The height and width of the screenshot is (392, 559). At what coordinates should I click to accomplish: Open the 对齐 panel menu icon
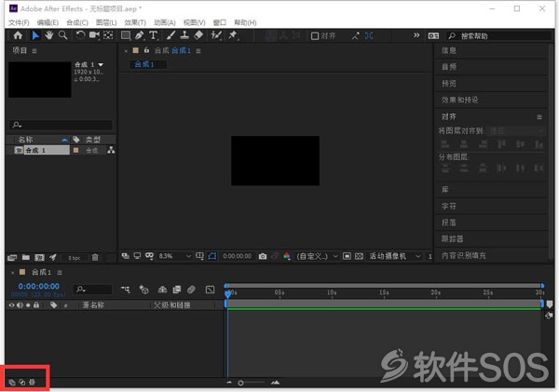pyautogui.click(x=539, y=116)
